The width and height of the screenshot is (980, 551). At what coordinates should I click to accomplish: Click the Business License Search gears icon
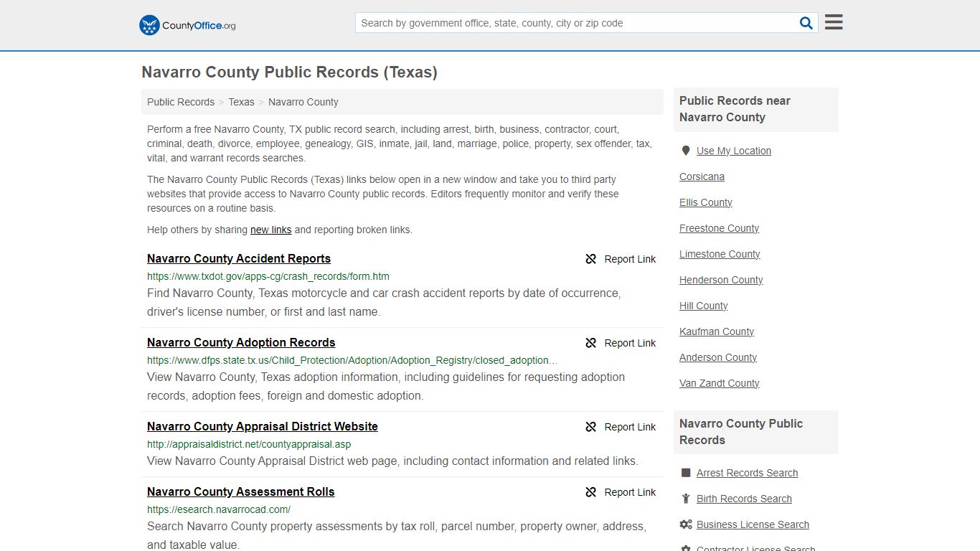click(x=686, y=524)
